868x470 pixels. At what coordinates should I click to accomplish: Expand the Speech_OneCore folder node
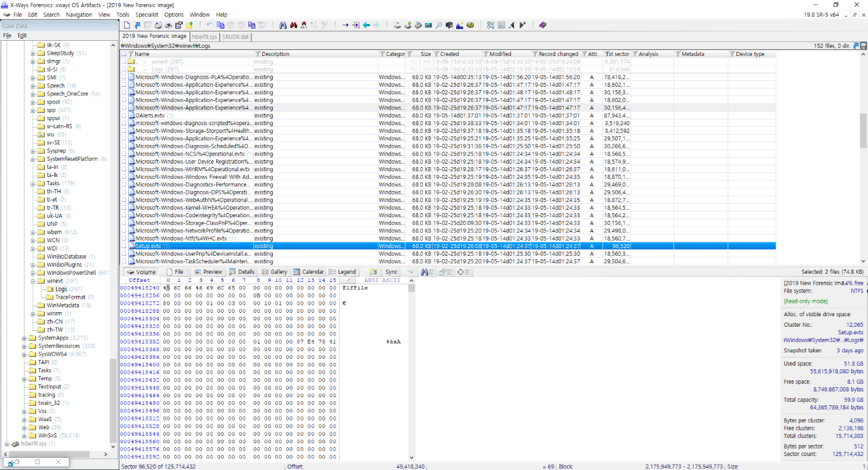pos(33,94)
